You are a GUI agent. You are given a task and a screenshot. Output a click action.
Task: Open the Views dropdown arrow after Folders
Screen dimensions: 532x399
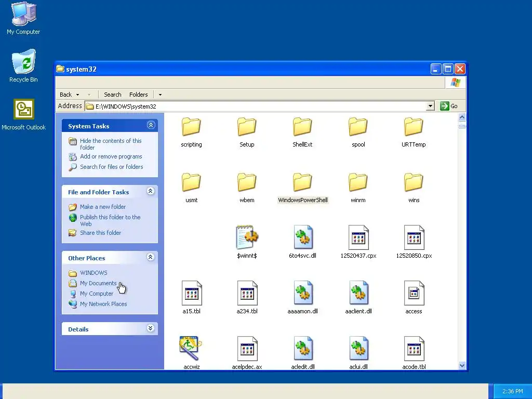point(160,95)
